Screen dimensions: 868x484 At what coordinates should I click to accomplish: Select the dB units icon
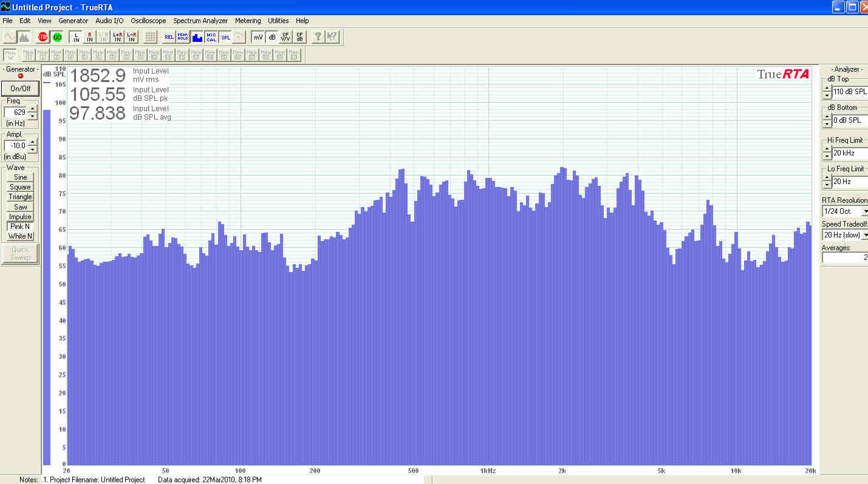(x=272, y=37)
